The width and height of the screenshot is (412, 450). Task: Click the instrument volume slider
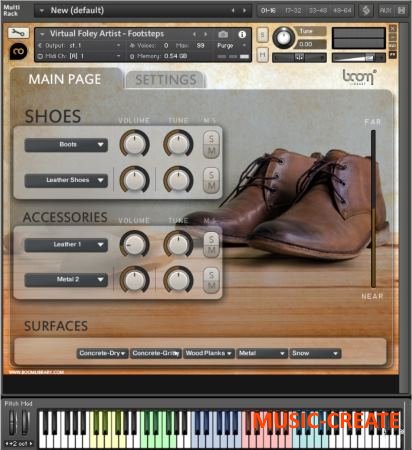(x=359, y=58)
